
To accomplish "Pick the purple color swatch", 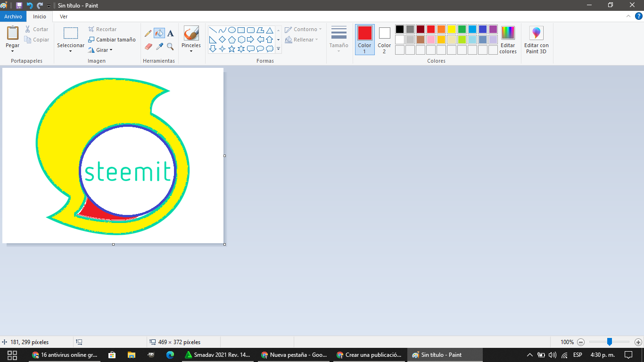I will coord(493,29).
